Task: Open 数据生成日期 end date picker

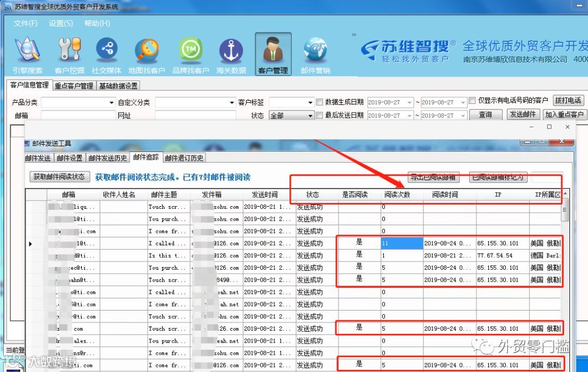Action: 463,102
